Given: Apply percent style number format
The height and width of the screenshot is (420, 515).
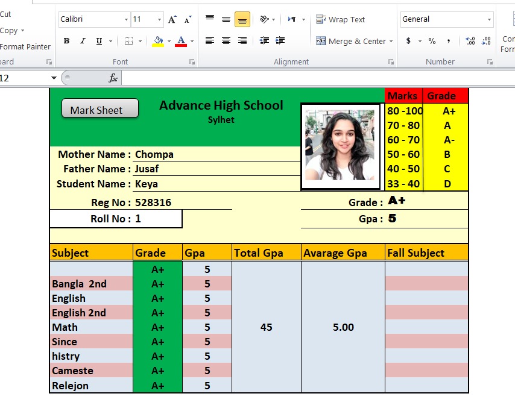Looking at the screenshot, I should coord(432,41).
